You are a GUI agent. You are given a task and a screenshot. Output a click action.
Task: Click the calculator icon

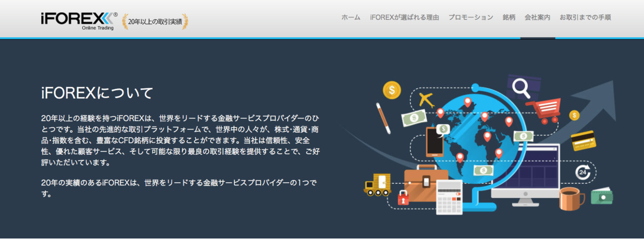pyautogui.click(x=449, y=197)
